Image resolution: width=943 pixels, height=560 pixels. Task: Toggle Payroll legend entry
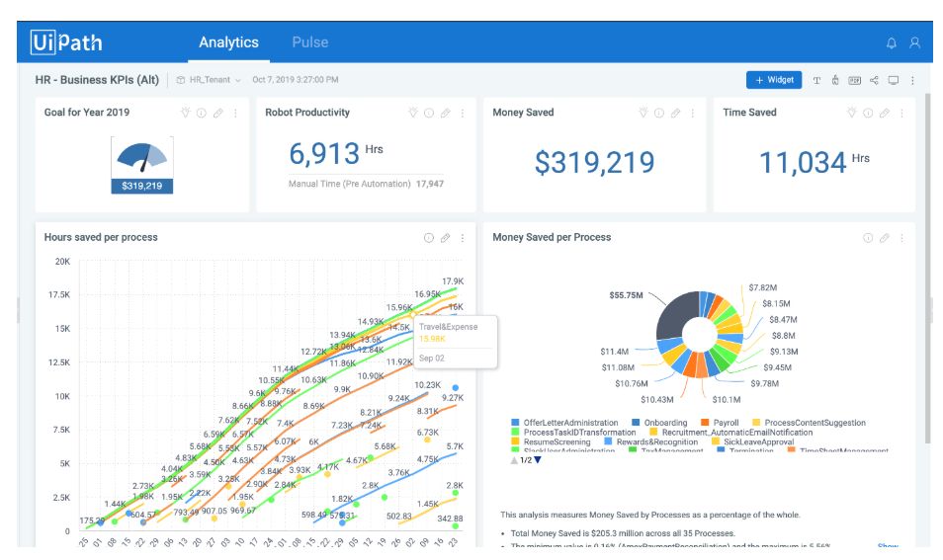click(720, 423)
